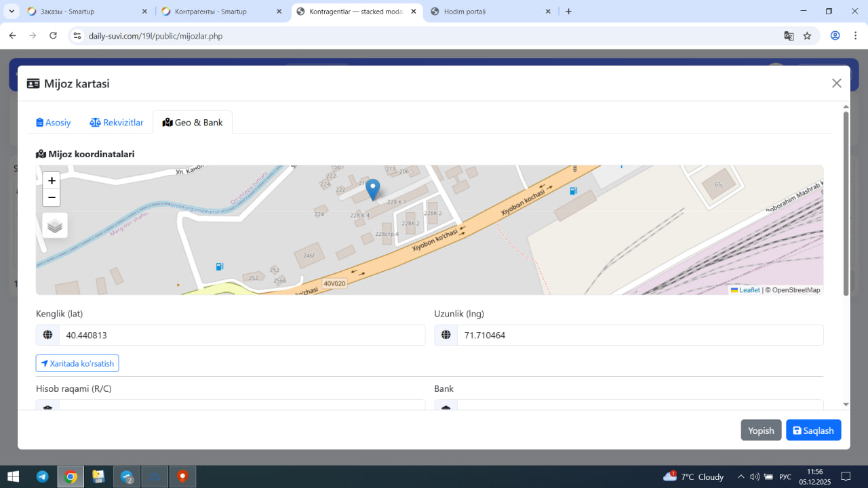Click the browser reload page icon
This screenshot has height=488, width=868.
[53, 36]
